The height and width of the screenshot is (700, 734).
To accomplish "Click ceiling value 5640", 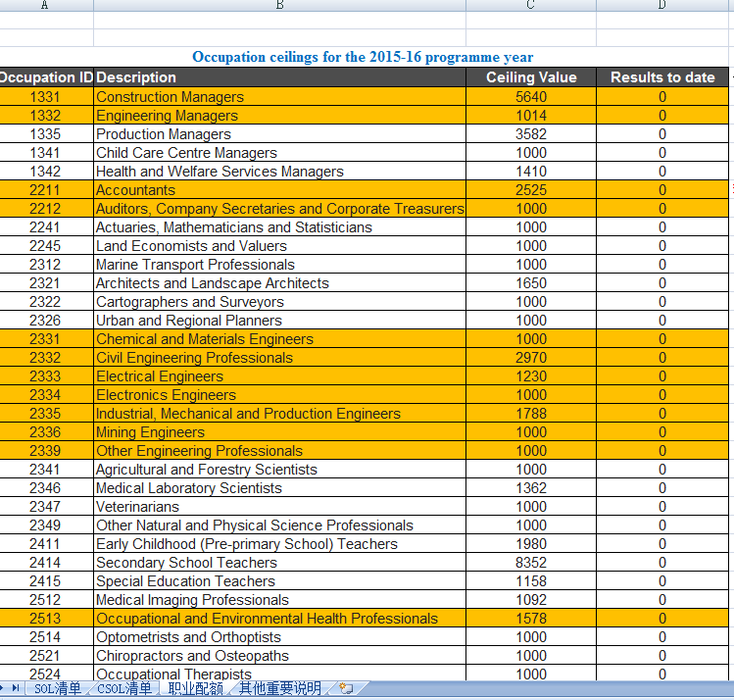I will tap(531, 97).
